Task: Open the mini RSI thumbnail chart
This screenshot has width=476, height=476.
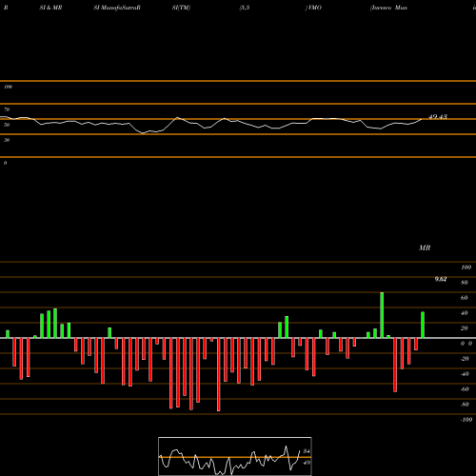Action: point(235,456)
